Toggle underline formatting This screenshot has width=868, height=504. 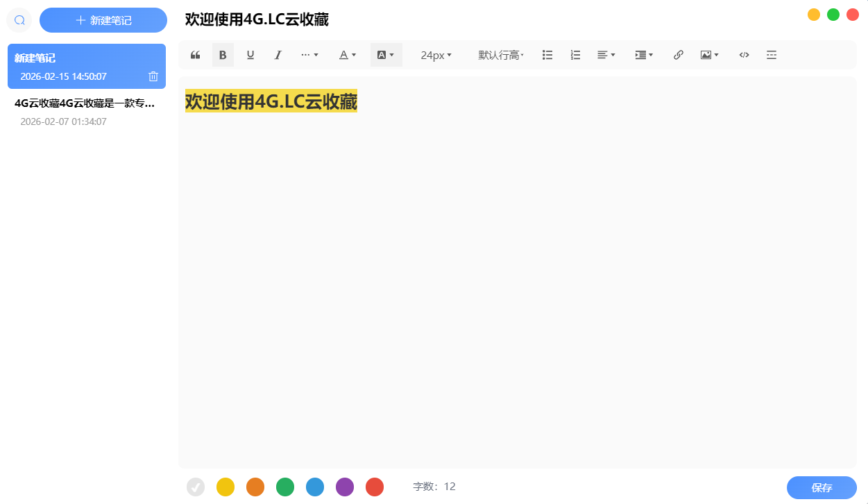[x=250, y=55]
